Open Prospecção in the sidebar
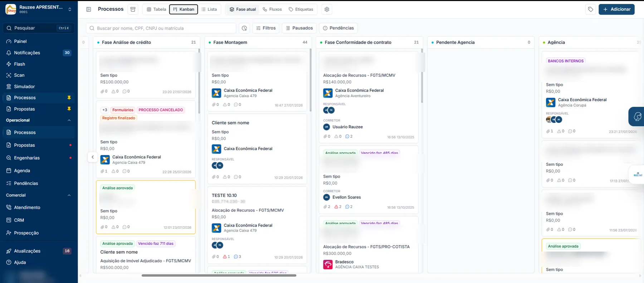 39,233
